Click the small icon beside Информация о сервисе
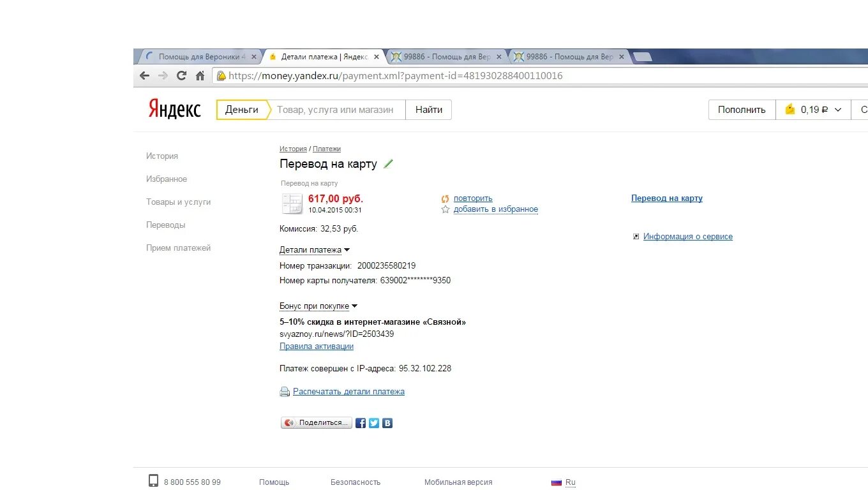868x490 pixels. [x=636, y=237]
